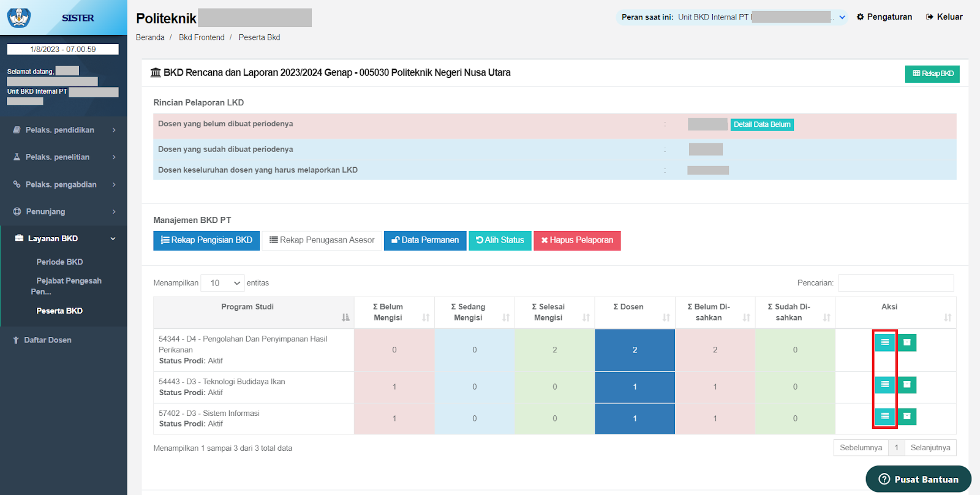980x495 pixels.
Task: Sort by Σ Selesai Mengisi column
Action: [555, 312]
